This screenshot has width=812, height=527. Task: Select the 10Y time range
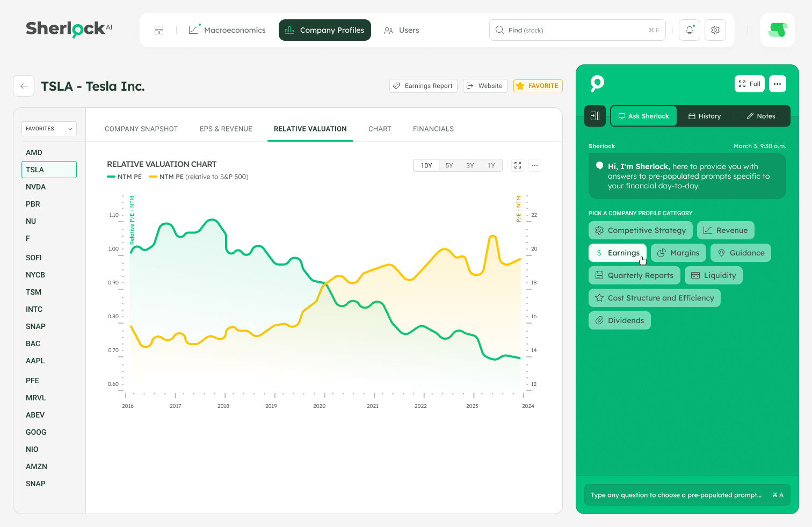pos(426,165)
